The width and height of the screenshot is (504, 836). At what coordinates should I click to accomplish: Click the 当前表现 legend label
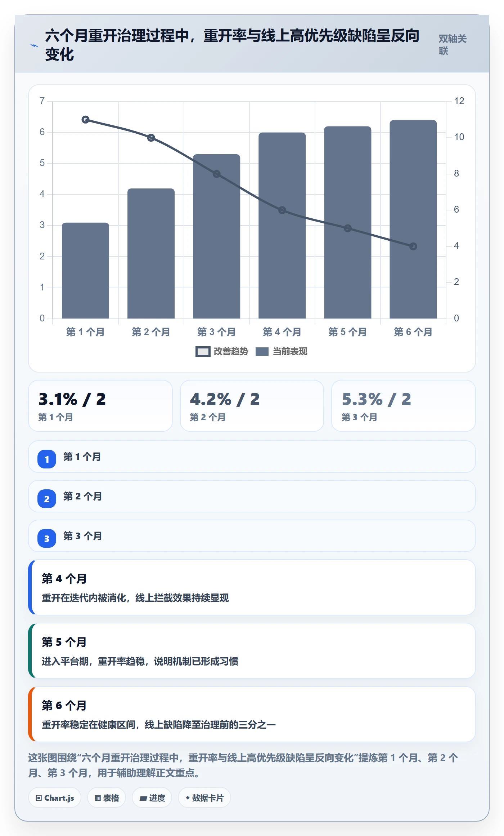click(290, 352)
